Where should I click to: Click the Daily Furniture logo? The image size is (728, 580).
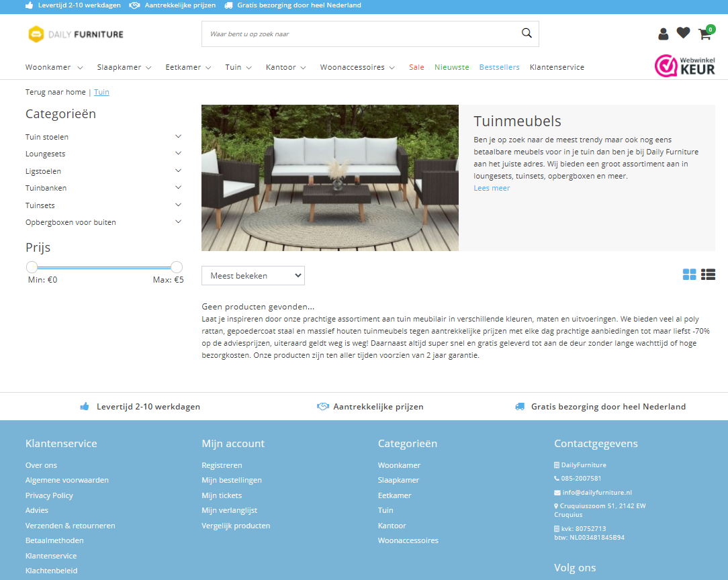[x=76, y=34]
